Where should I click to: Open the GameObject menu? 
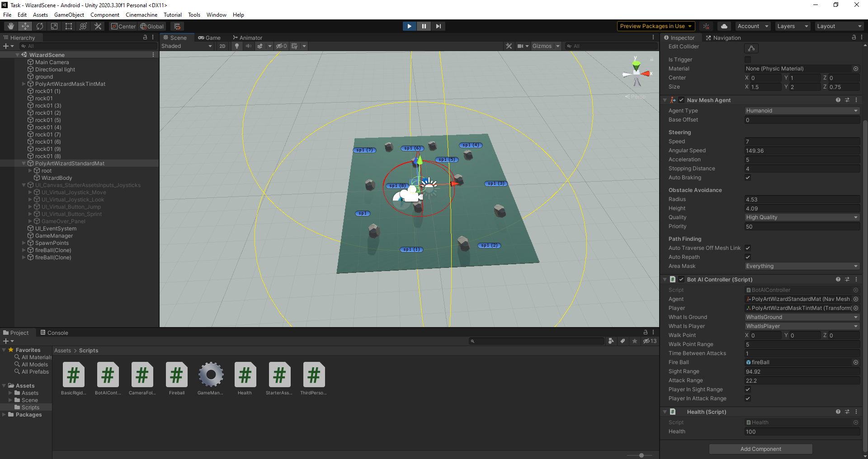pos(69,15)
